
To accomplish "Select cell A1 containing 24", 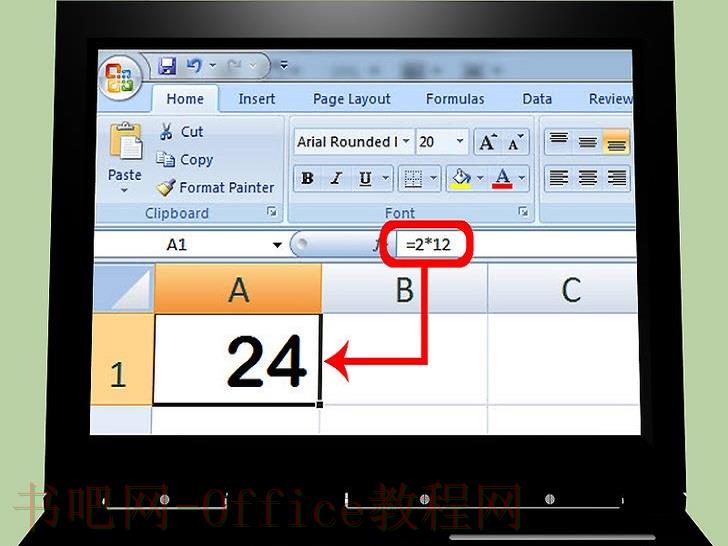I will click(237, 359).
